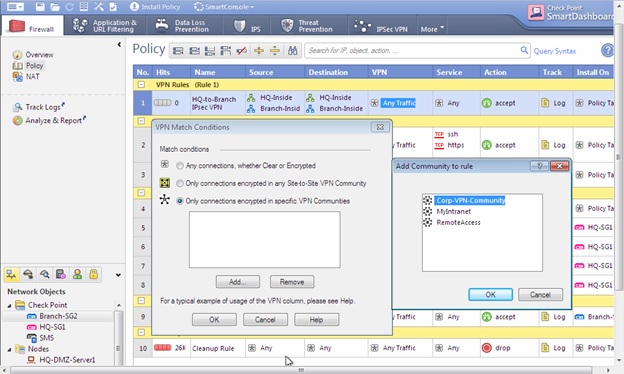624x374 pixels.
Task: Select any Site-to-Site VPN Community radio option
Action: 180,183
